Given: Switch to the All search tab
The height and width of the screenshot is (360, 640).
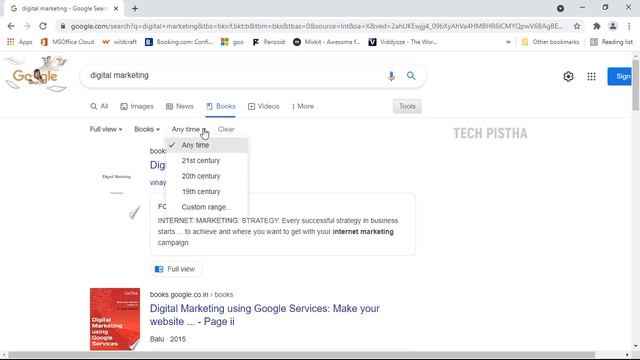Looking at the screenshot, I should click(x=99, y=106).
